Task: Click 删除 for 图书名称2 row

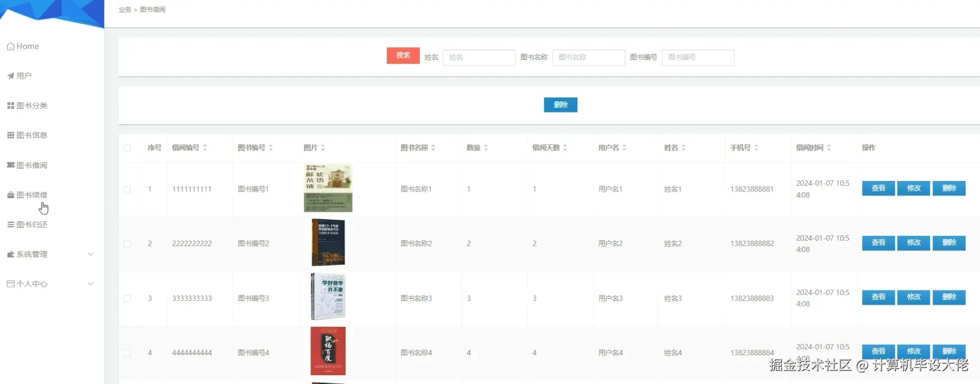Action: [x=949, y=243]
